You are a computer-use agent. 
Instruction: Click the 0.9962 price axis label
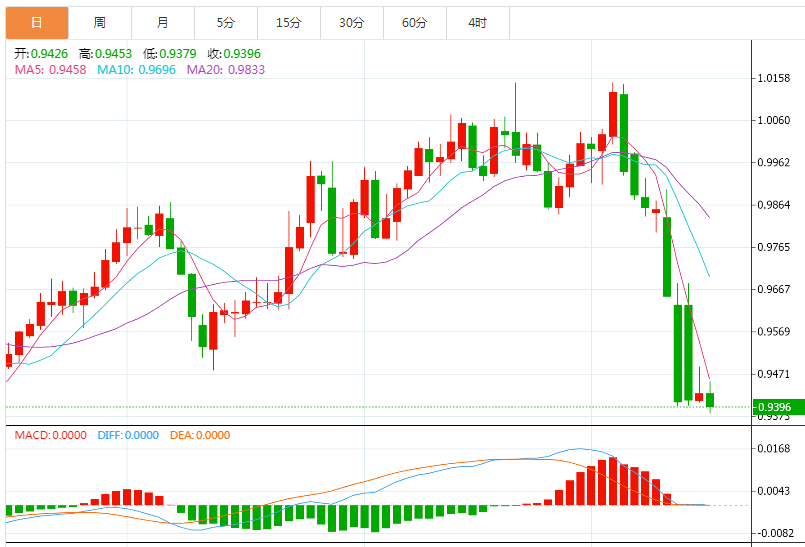[x=774, y=163]
